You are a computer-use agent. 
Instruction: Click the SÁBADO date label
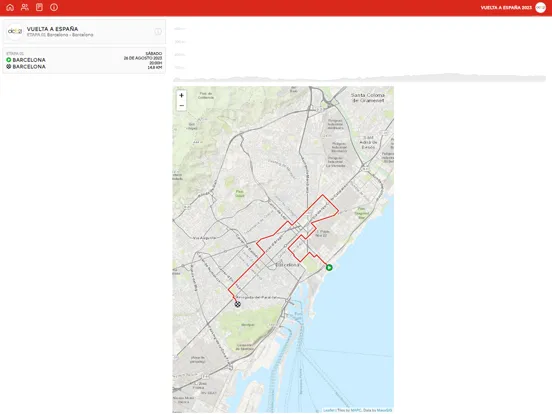pyautogui.click(x=154, y=54)
